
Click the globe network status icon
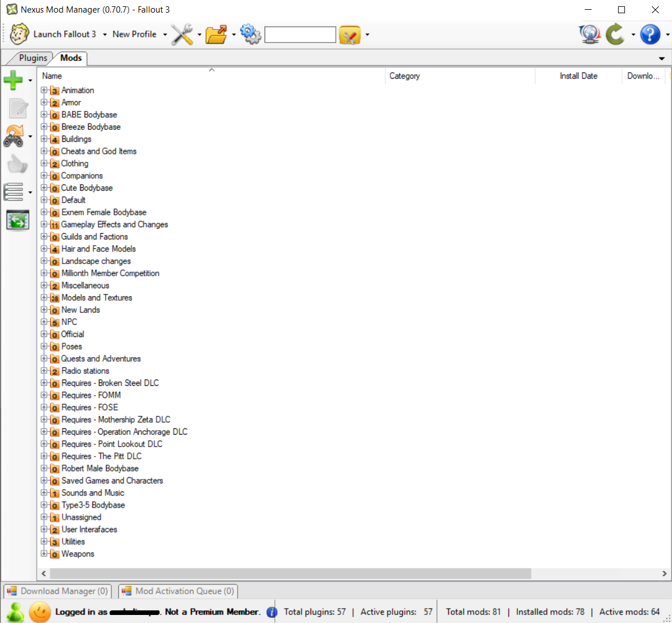(590, 34)
